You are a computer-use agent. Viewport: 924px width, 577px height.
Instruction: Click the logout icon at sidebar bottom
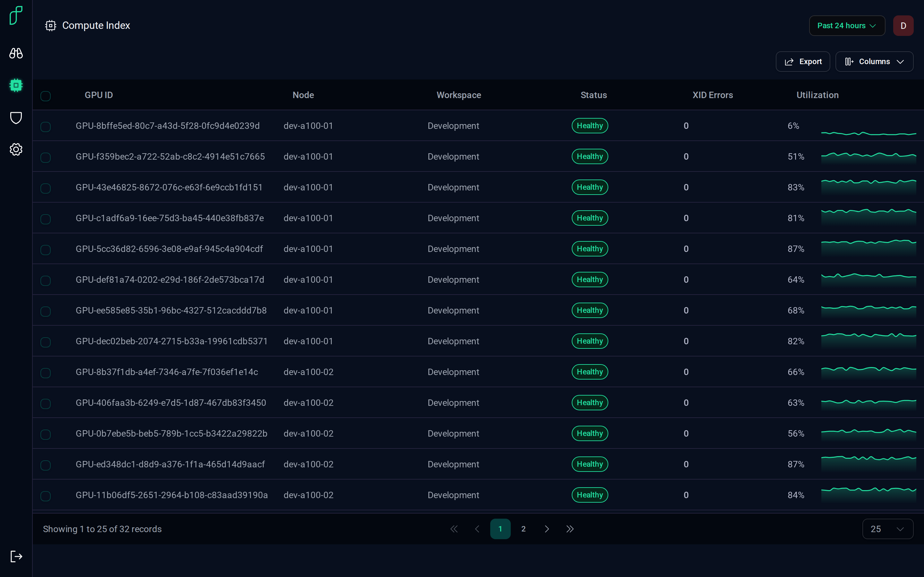(x=16, y=556)
